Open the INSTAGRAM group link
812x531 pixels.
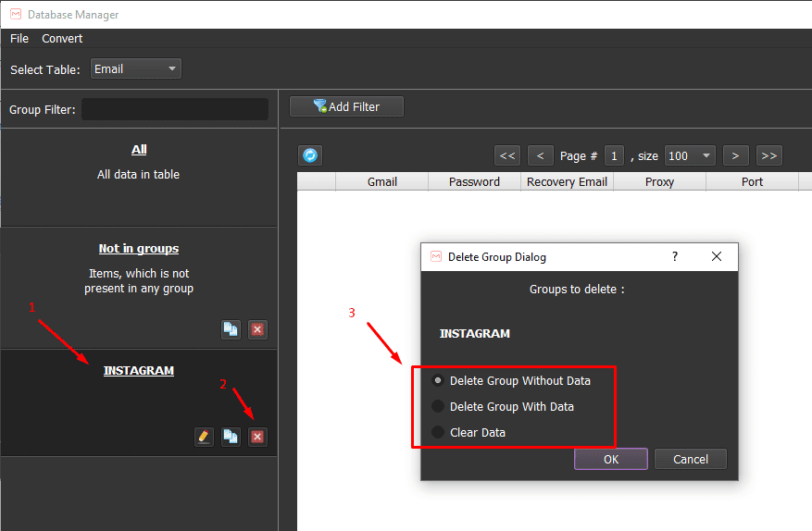[139, 371]
